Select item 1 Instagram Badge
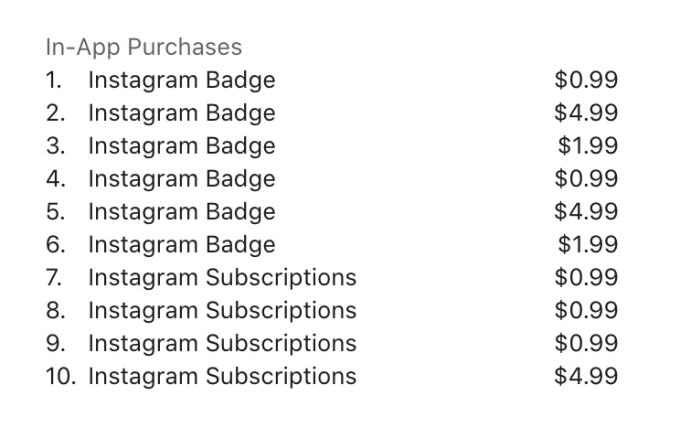 tap(181, 80)
